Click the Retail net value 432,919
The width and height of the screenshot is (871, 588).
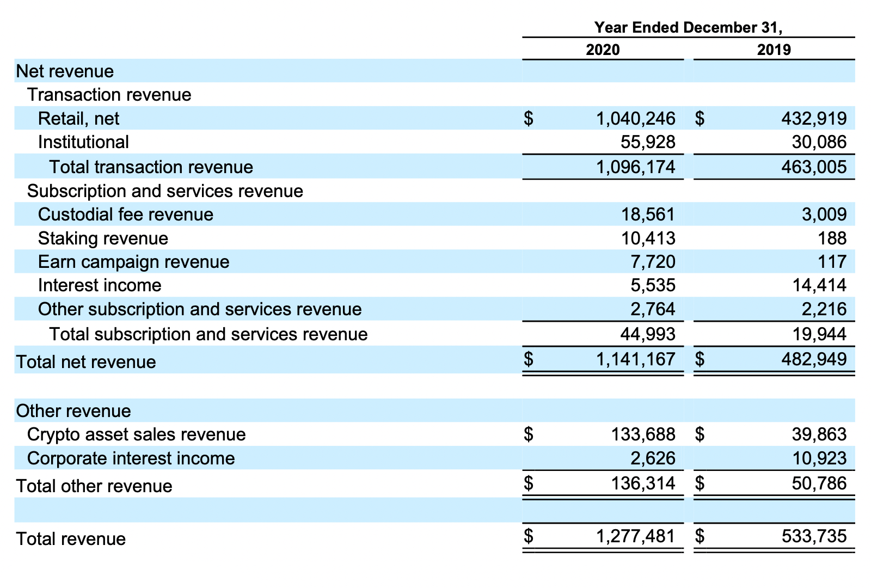814,119
